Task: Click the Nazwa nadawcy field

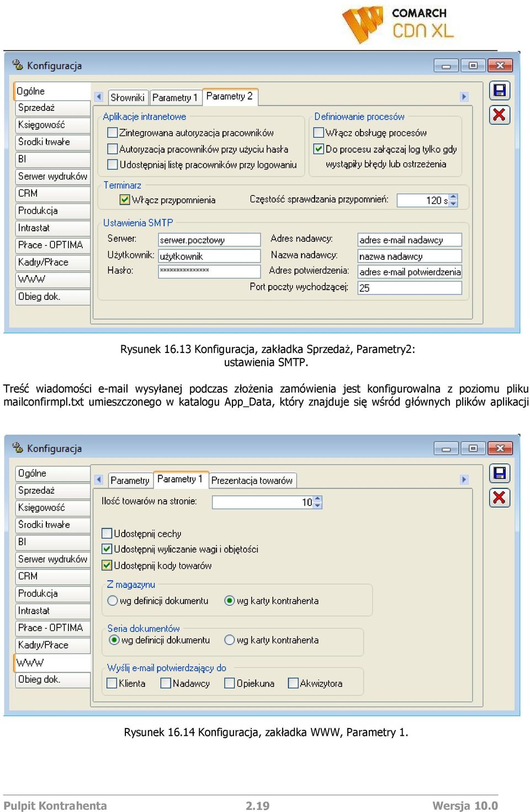Action: pyautogui.click(x=410, y=256)
